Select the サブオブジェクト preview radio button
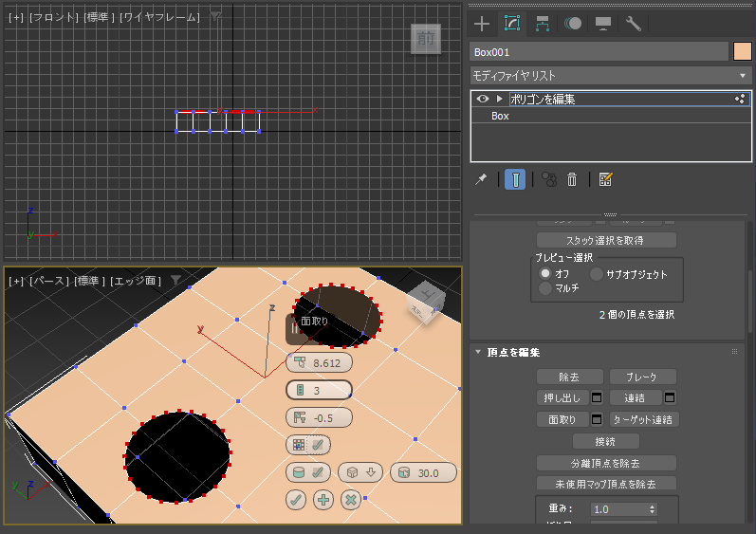 [x=597, y=274]
